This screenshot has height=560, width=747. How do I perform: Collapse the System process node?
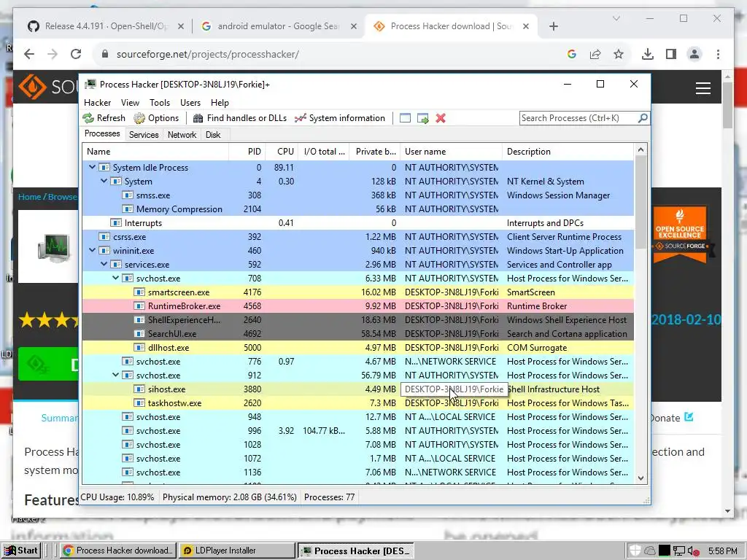(x=104, y=181)
